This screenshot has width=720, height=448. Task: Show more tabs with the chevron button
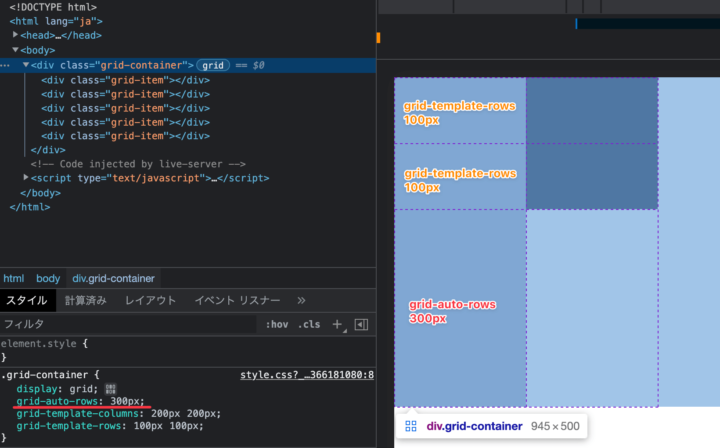click(301, 301)
